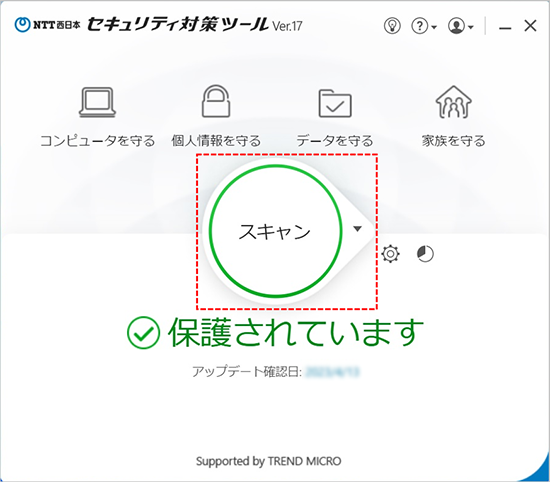Screen dimensions: 550x482
Task: Click the question mark help icon
Action: tap(420, 26)
